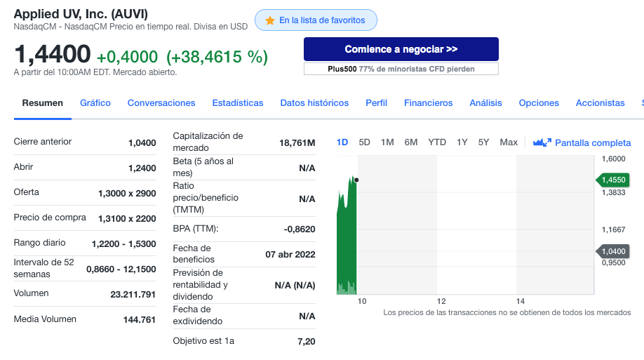
Task: Click Rango diario value 1,2200 - 1,5300
Action: [123, 244]
